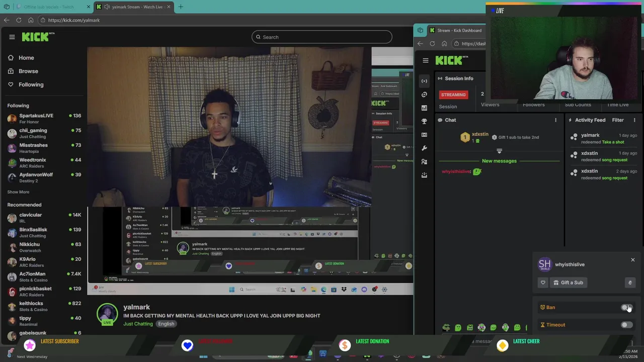
Task: Open Activity Feed three-dot options
Action: (634, 120)
